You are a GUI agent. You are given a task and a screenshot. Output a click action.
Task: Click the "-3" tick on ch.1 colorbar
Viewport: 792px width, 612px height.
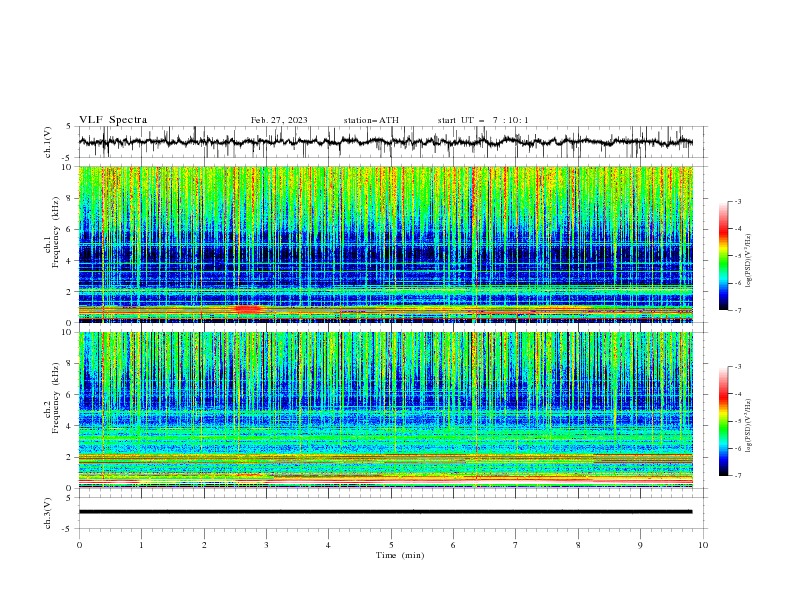click(x=737, y=201)
